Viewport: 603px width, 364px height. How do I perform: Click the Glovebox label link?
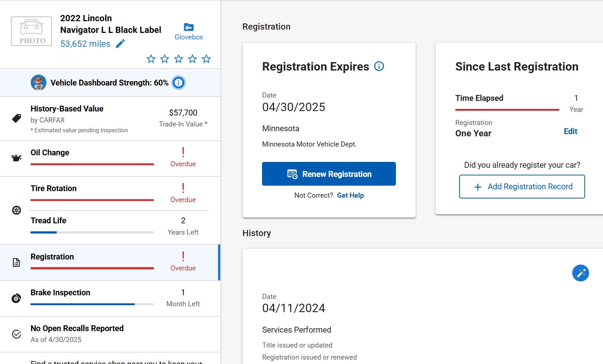click(x=189, y=37)
